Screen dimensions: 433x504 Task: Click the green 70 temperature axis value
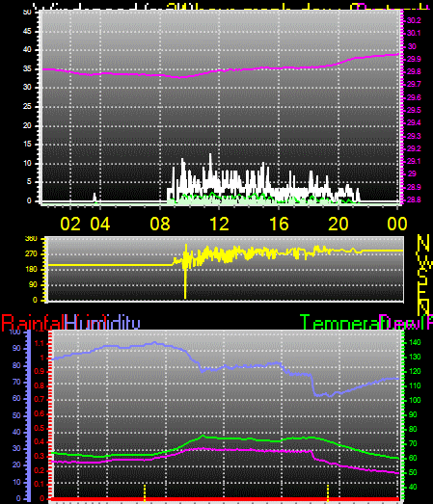(x=413, y=444)
